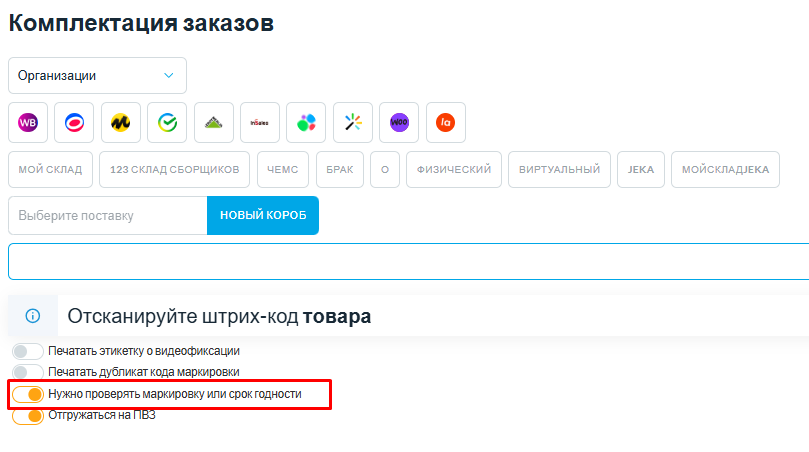Click the НОВЫЙ КОРОБ button
This screenshot has height=452, width=809.
pos(263,216)
